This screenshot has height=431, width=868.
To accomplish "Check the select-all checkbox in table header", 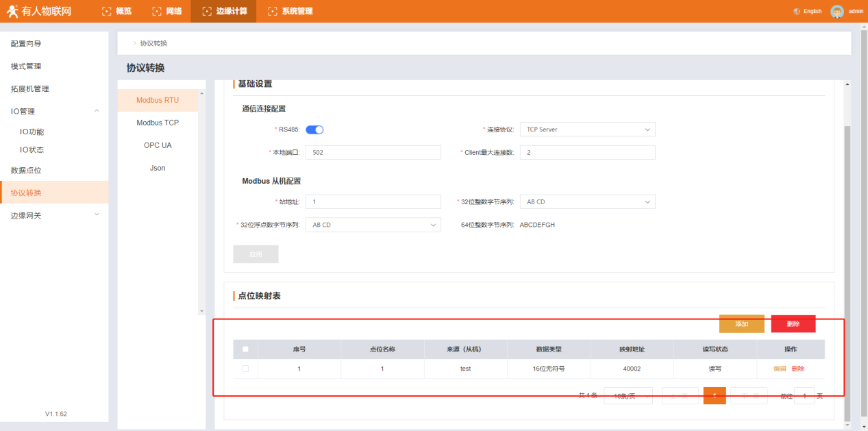I will tap(245, 349).
